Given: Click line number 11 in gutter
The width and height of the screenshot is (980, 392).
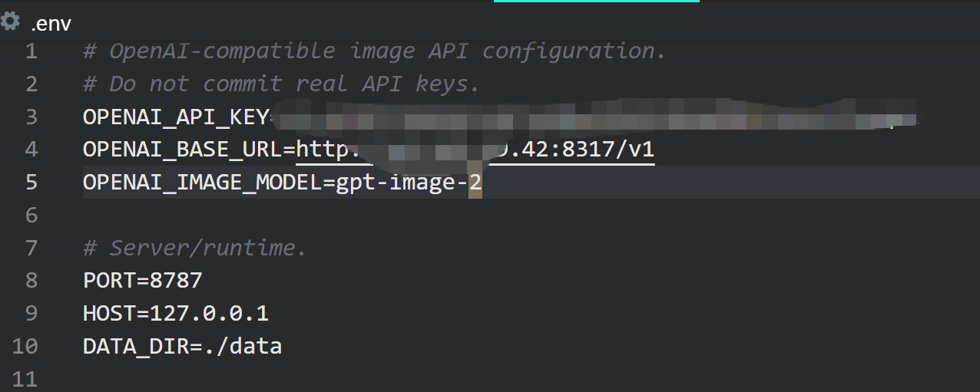Looking at the screenshot, I should tap(25, 379).
